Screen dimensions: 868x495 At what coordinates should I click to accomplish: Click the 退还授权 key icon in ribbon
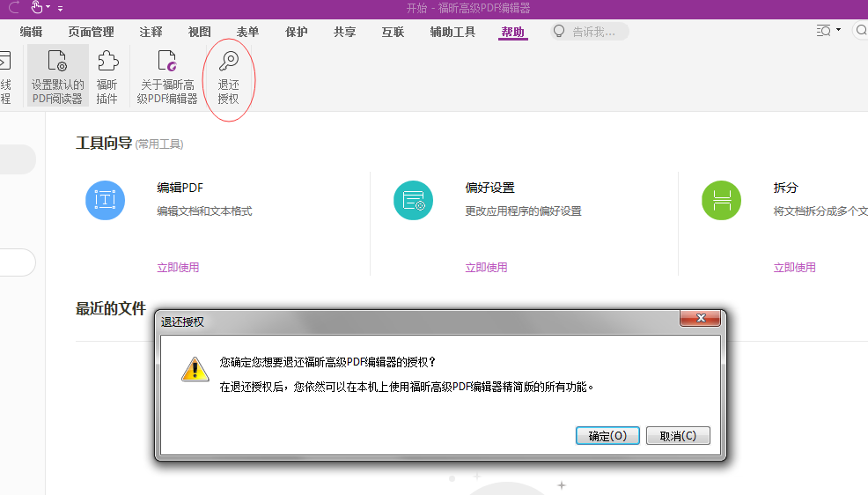point(228,62)
